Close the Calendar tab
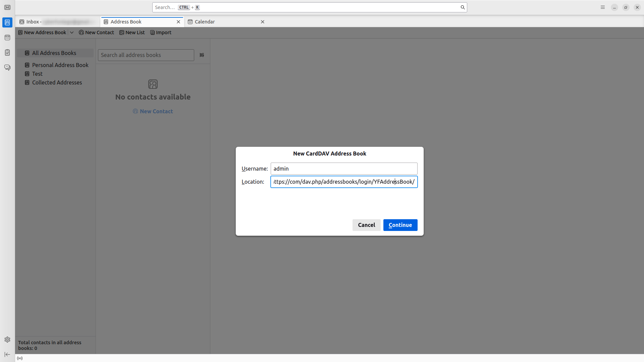The image size is (644, 362). (x=263, y=22)
